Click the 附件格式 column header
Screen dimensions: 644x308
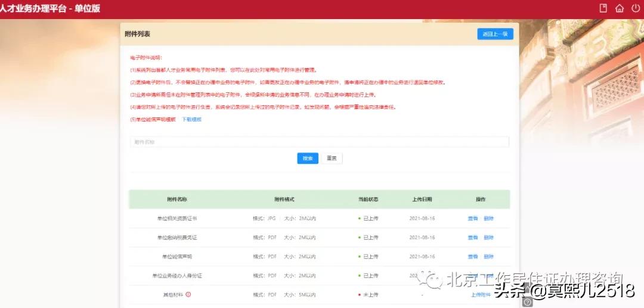click(x=284, y=200)
